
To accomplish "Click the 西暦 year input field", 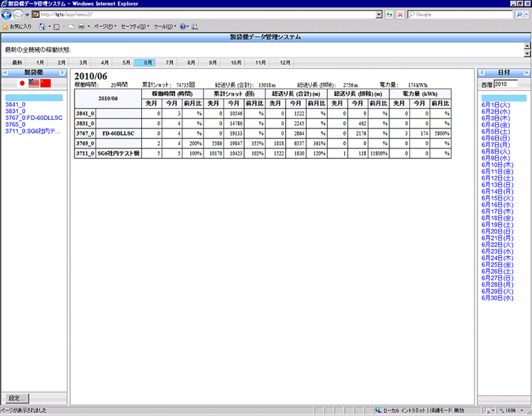I will point(506,84).
